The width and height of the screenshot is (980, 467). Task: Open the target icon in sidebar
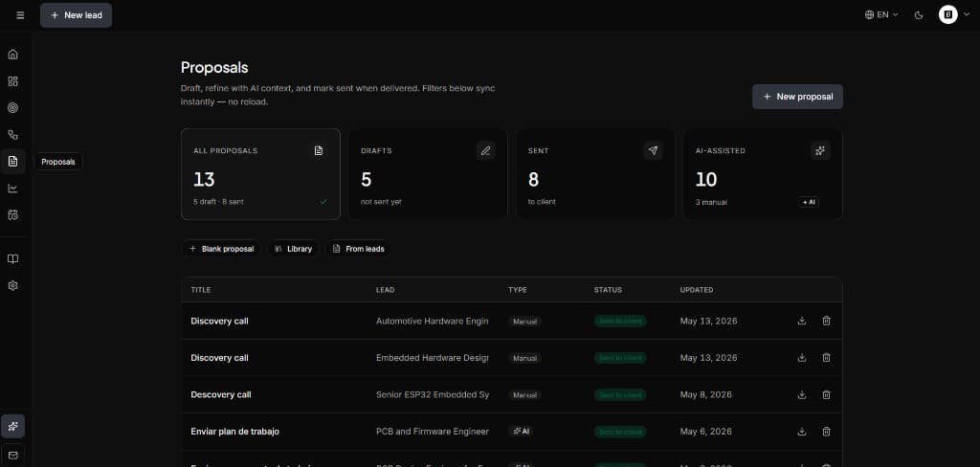pyautogui.click(x=12, y=107)
